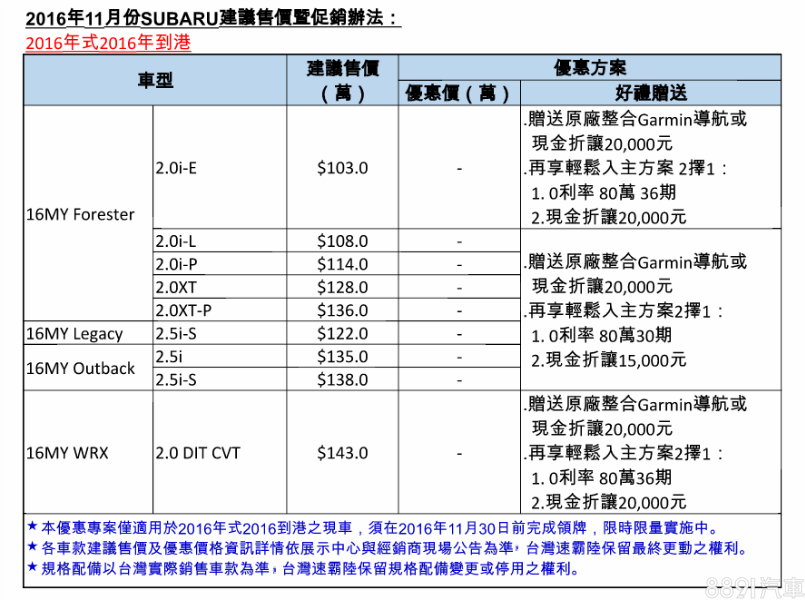
Task: Click "2.現金折讓20,000元" in the 2.0i-E gift cell
Action: (x=609, y=218)
